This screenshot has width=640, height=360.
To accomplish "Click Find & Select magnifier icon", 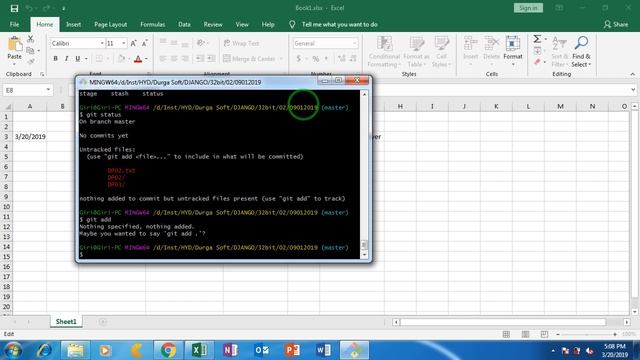I will [x=581, y=43].
